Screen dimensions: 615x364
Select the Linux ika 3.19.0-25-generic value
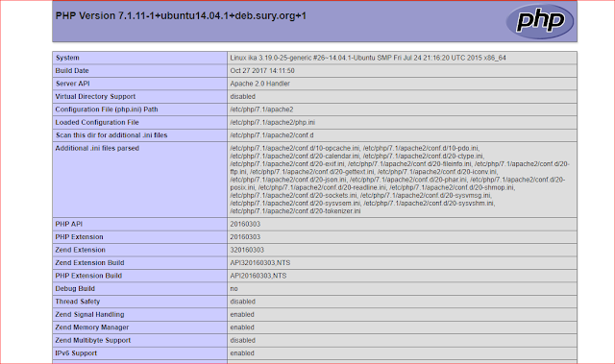pos(368,58)
